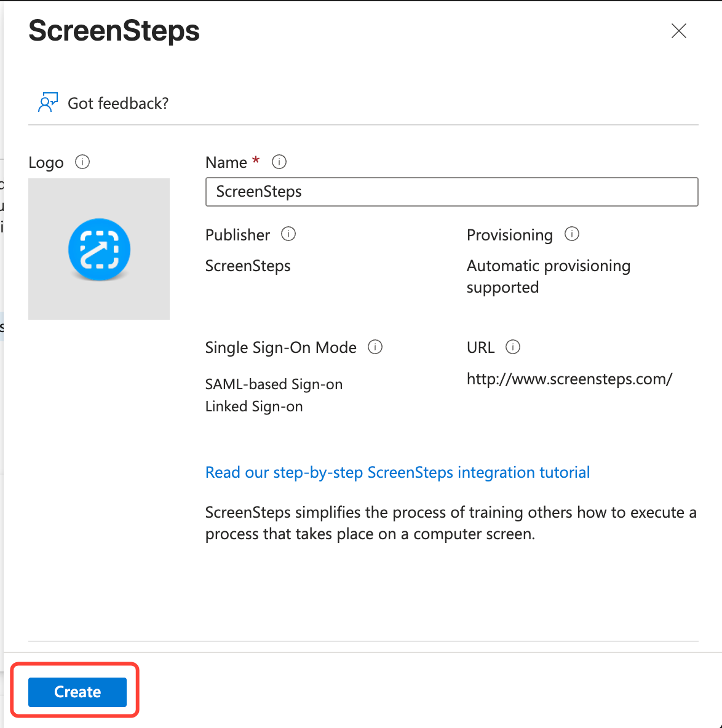This screenshot has height=728, width=722.
Task: Click the info icon beside Provisioning
Action: (572, 234)
